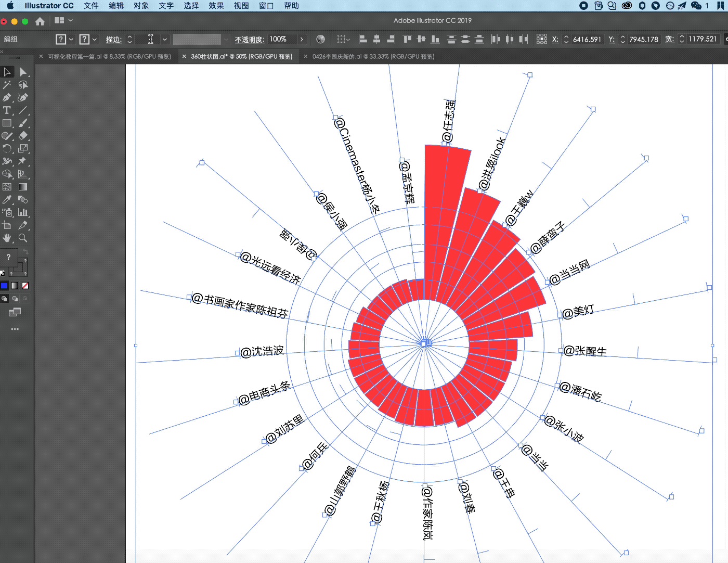Choose the Curvature tool

pos(23,97)
